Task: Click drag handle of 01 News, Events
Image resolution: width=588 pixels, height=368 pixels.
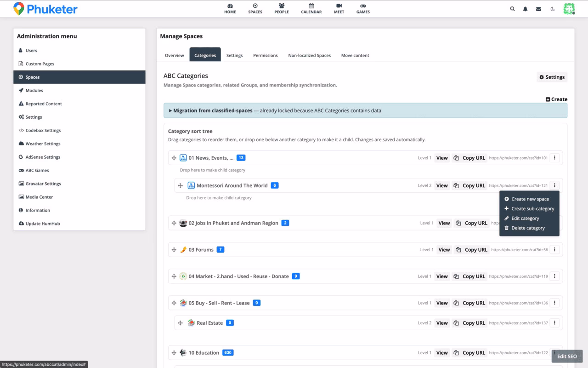Action: (174, 158)
